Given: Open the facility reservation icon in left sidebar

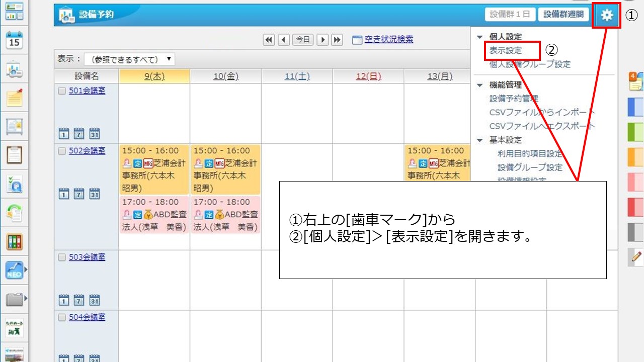Looking at the screenshot, I should [x=14, y=70].
